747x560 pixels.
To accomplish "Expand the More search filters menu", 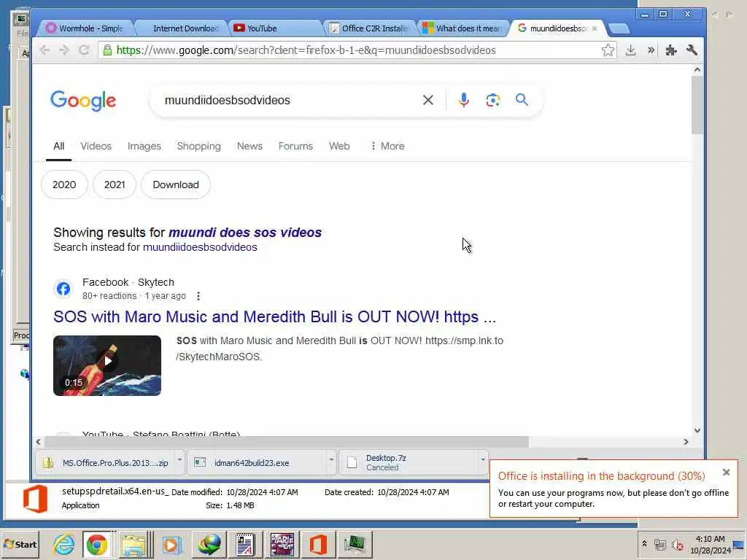I will pos(387,146).
